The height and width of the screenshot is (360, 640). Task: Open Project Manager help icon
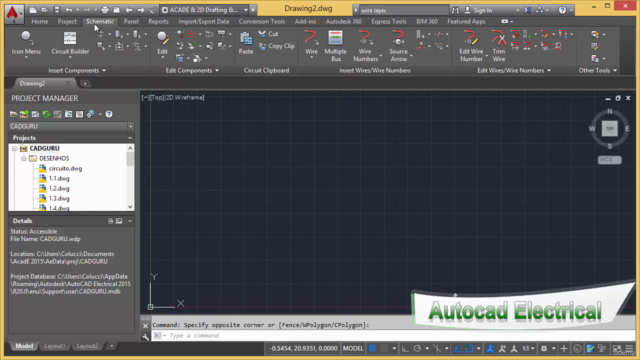109,114
